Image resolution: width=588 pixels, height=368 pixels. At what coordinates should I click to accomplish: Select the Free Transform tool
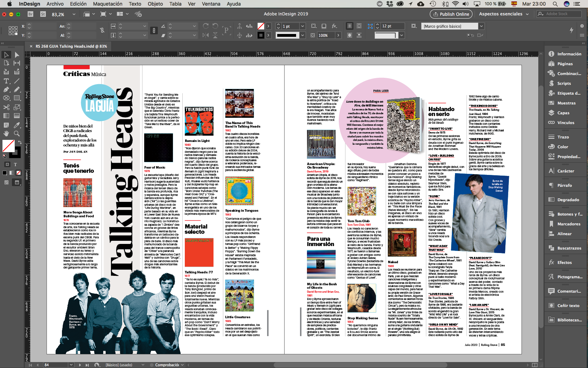pos(17,107)
